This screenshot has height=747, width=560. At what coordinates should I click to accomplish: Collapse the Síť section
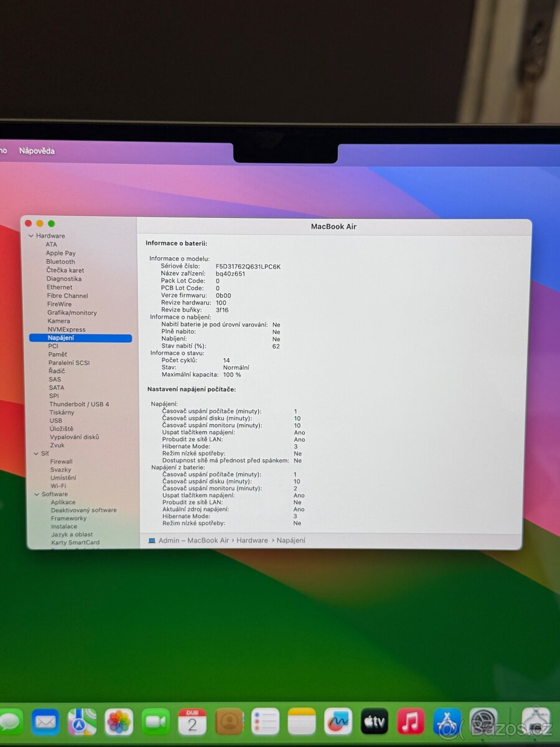pyautogui.click(x=37, y=453)
